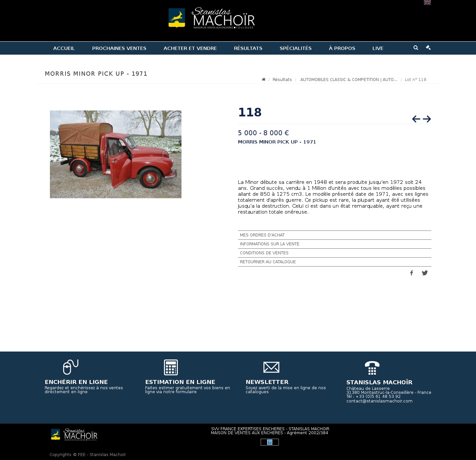
Task: Open the Résultats menu
Action: click(x=248, y=48)
